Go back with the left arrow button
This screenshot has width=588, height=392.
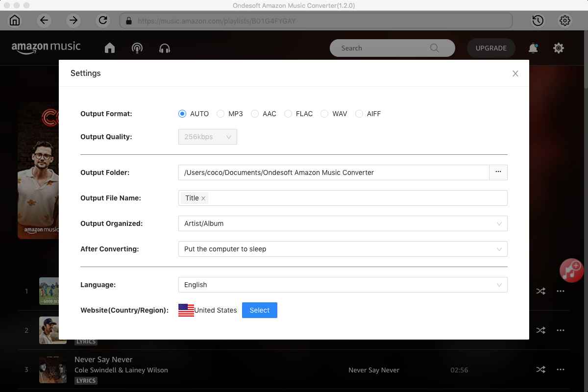click(44, 21)
